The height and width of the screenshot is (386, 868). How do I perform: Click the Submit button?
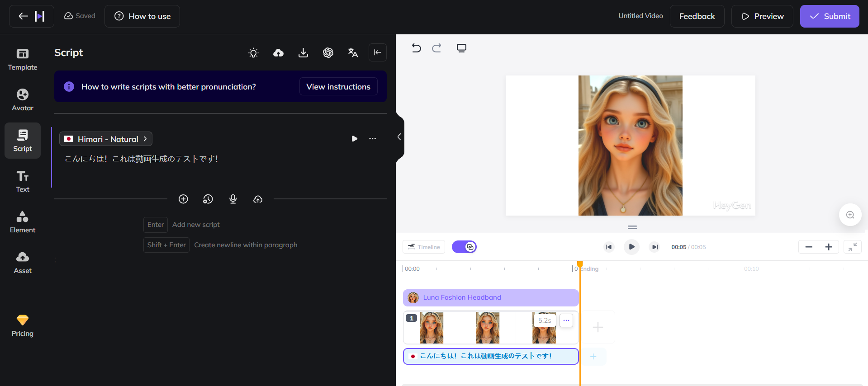coord(830,16)
